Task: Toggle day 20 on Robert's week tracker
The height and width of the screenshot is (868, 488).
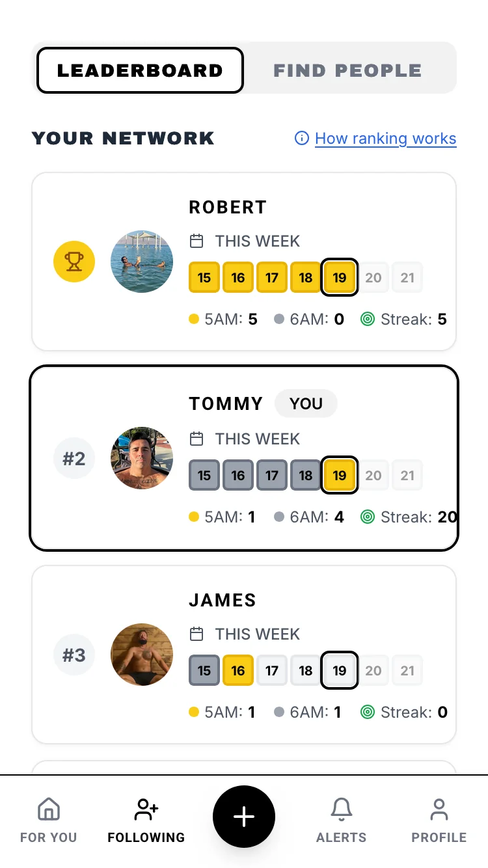Action: click(373, 277)
